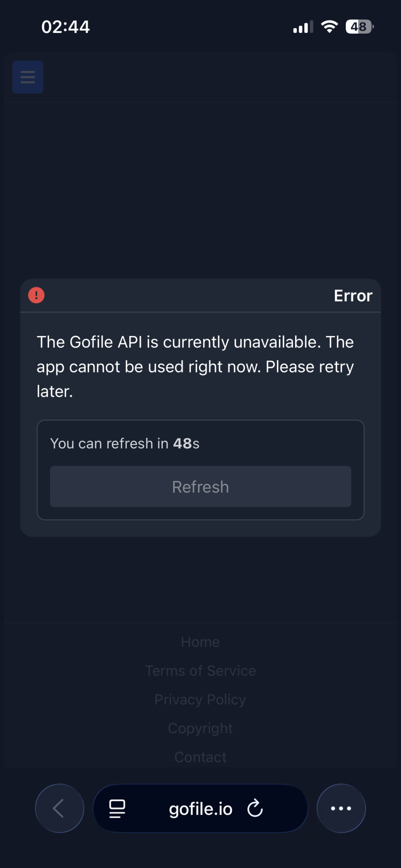Tap the browser back arrow button
This screenshot has width=401, height=868.
click(x=60, y=808)
